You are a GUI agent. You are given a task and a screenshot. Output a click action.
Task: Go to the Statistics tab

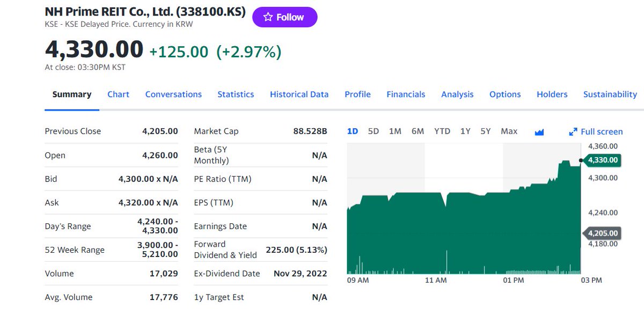click(x=236, y=94)
